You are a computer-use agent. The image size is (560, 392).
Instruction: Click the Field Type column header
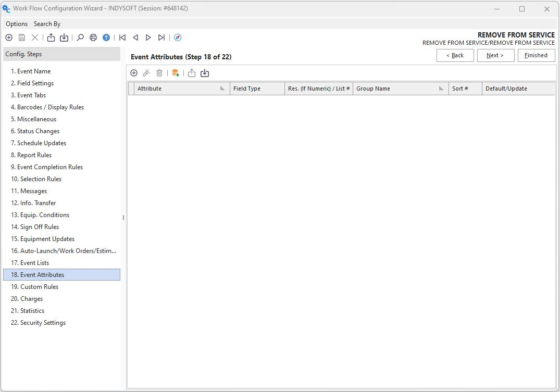(257, 88)
